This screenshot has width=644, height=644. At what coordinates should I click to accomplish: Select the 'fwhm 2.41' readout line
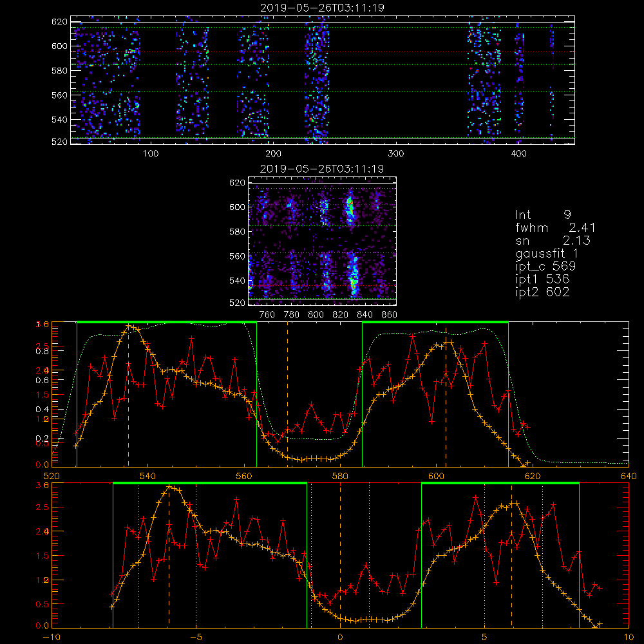555,227
